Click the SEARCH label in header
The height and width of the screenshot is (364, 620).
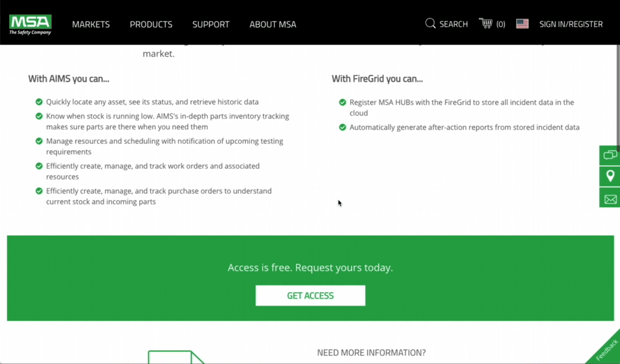point(454,24)
